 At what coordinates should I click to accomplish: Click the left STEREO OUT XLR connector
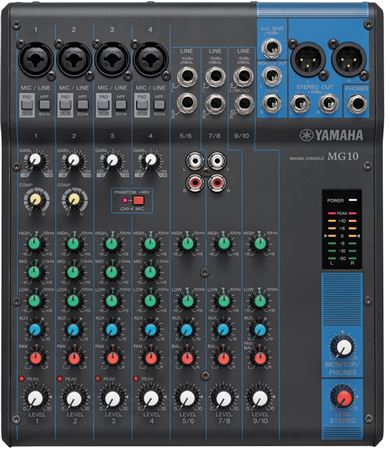308,60
